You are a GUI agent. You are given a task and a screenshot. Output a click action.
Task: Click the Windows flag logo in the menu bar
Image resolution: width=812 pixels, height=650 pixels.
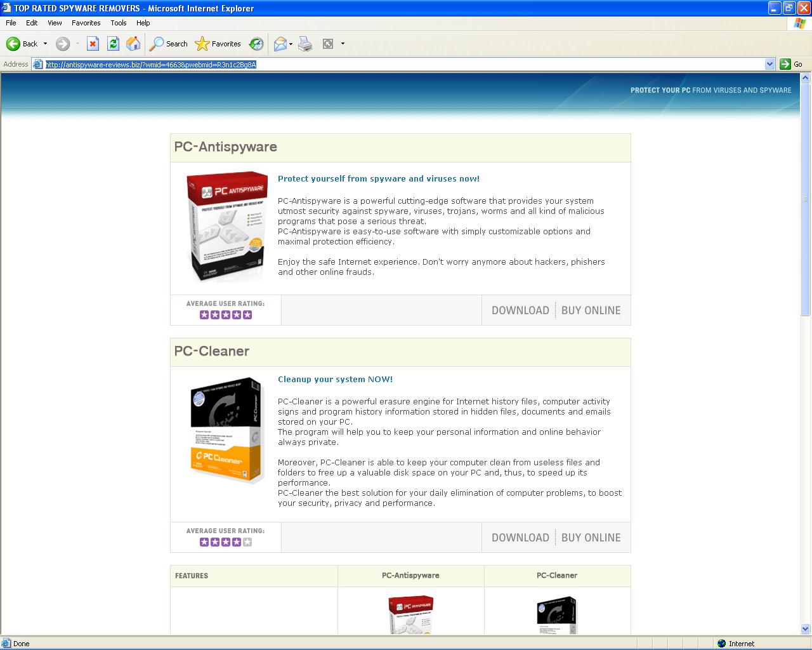pos(799,23)
